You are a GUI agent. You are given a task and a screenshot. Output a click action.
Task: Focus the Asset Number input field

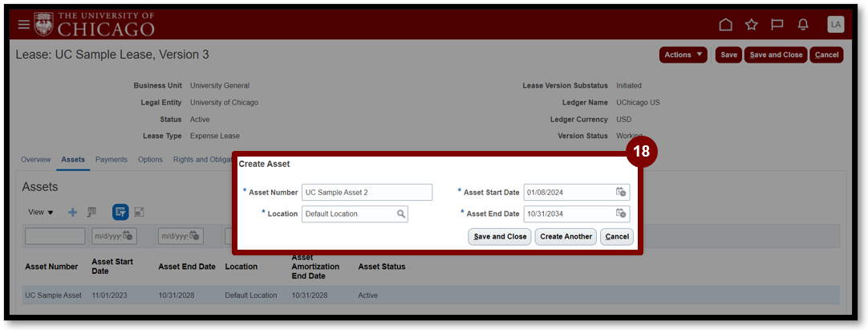pyautogui.click(x=367, y=192)
